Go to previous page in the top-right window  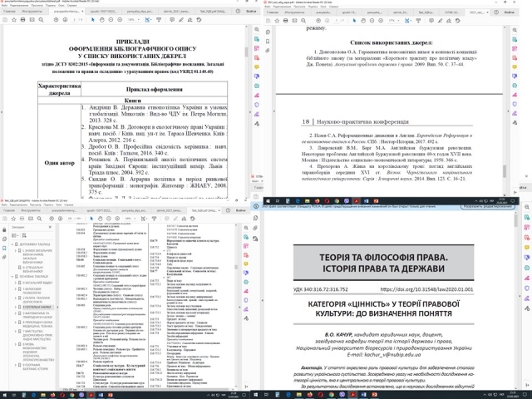click(318, 21)
